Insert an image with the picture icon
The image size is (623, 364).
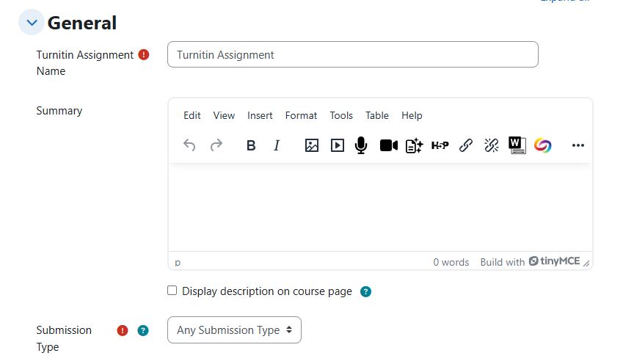tap(311, 145)
